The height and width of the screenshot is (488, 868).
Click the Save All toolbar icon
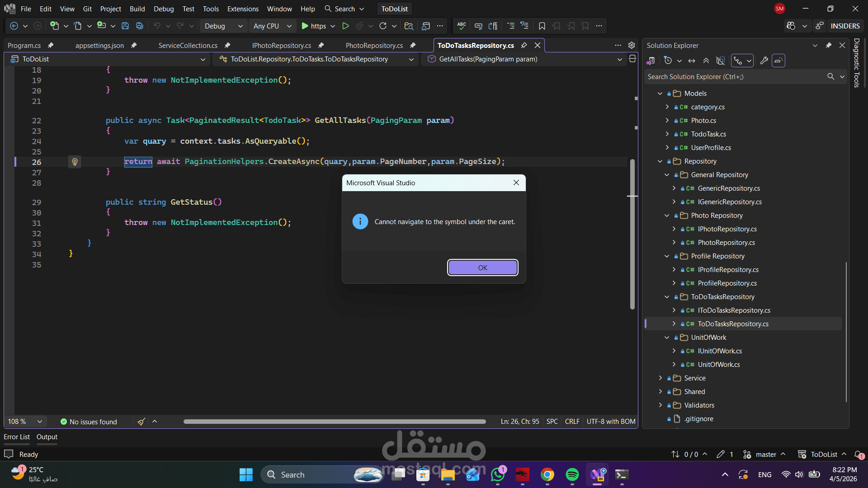pos(140,26)
